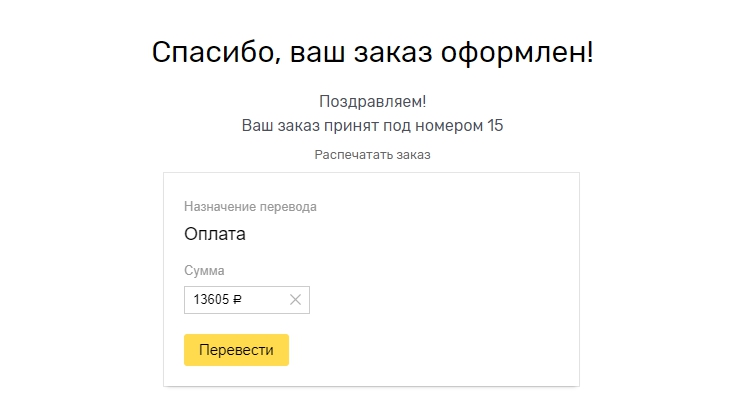Open the Распечатать заказ link
Image resolution: width=740 pixels, height=408 pixels.
[x=372, y=155]
